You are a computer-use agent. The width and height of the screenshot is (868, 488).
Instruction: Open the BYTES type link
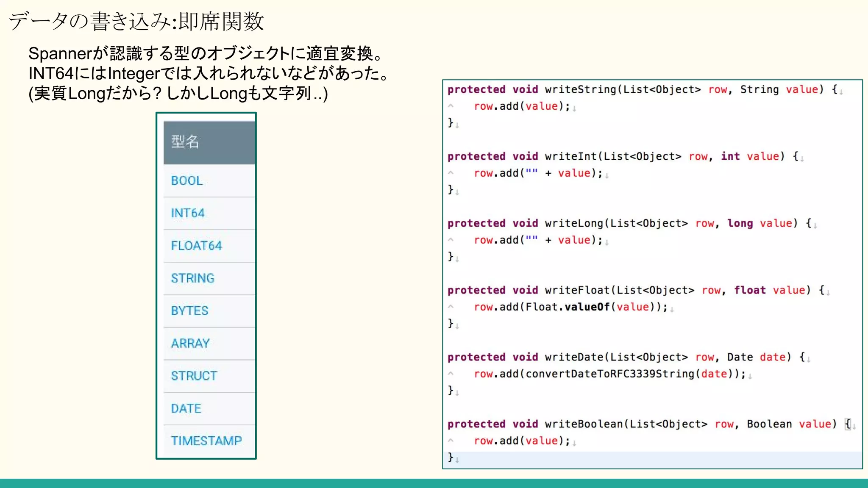pos(189,311)
